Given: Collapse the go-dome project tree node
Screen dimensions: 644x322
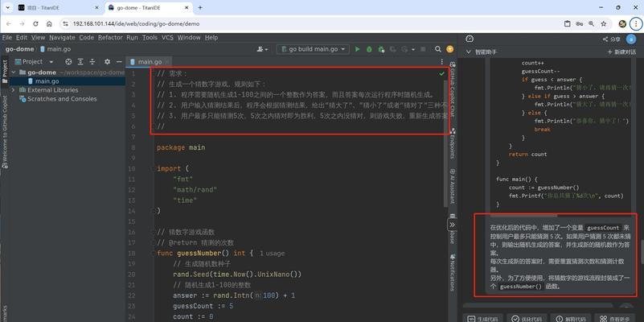Looking at the screenshot, I should (x=13, y=72).
